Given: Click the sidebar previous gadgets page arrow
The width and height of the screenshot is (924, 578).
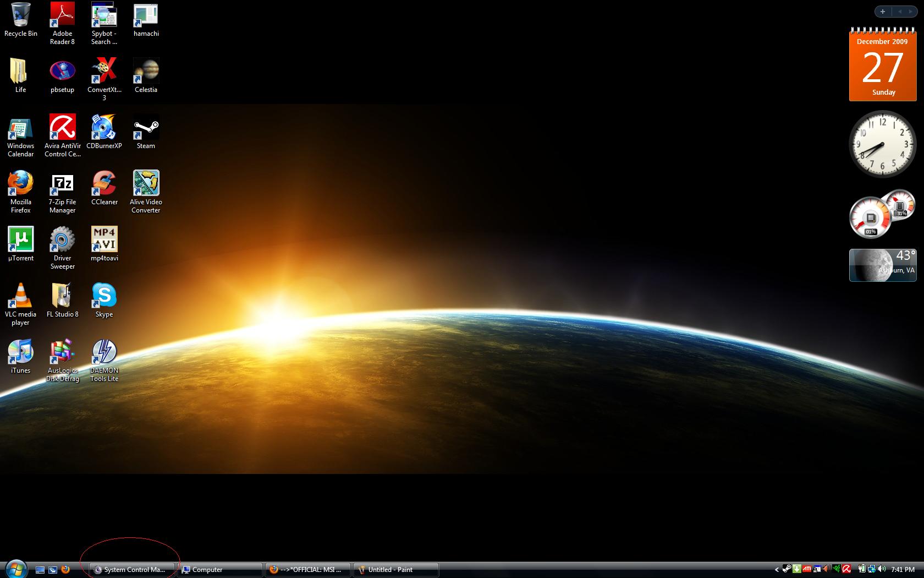Looking at the screenshot, I should click(x=900, y=12).
